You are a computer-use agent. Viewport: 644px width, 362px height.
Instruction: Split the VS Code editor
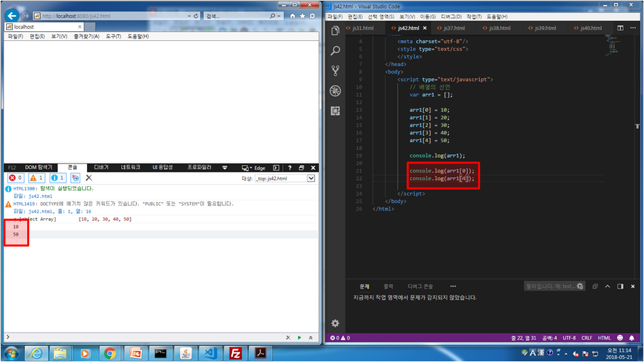[x=620, y=28]
